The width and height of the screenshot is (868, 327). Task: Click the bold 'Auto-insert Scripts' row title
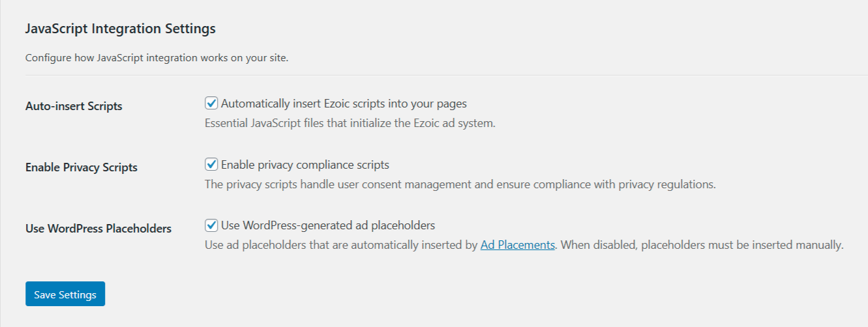(74, 106)
